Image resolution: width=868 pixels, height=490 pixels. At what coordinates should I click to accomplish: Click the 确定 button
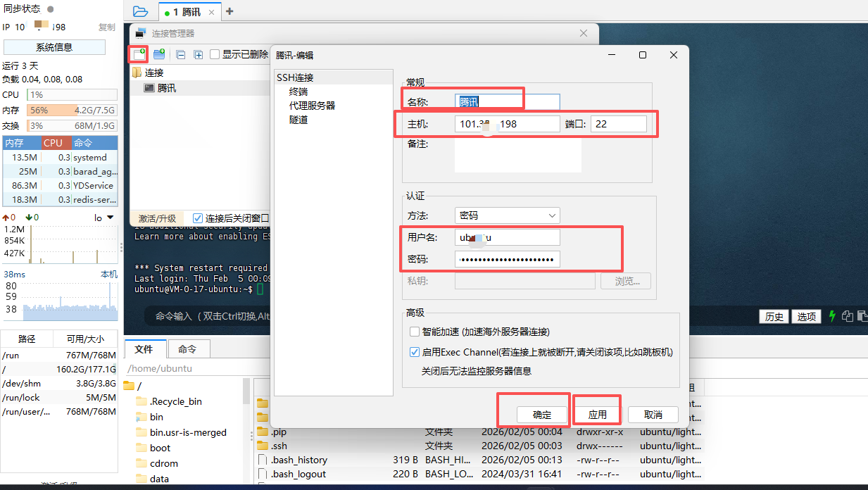[x=542, y=415]
